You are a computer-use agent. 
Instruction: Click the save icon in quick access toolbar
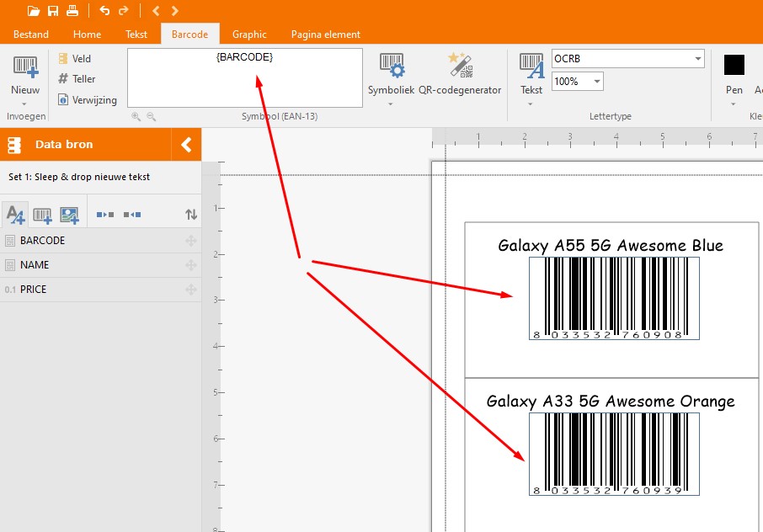[x=53, y=11]
